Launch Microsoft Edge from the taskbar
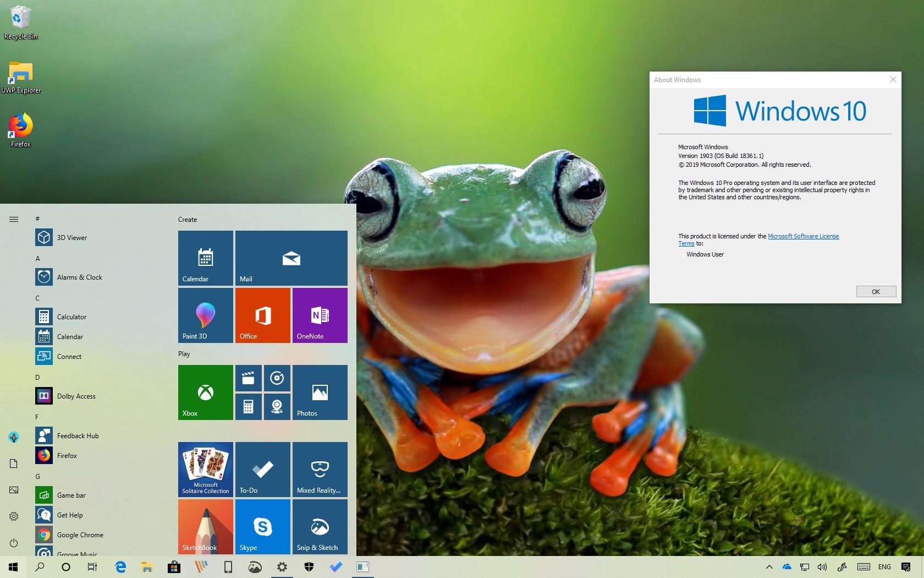 [x=120, y=567]
